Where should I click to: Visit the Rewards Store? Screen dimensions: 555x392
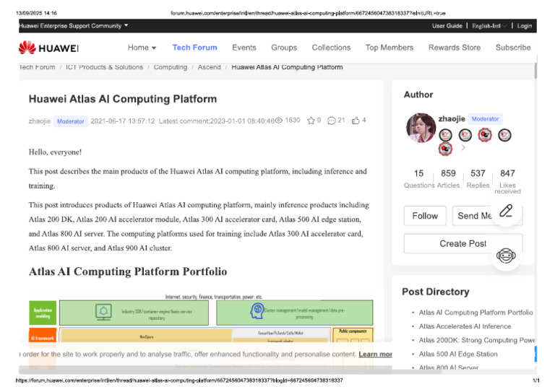[x=455, y=48]
